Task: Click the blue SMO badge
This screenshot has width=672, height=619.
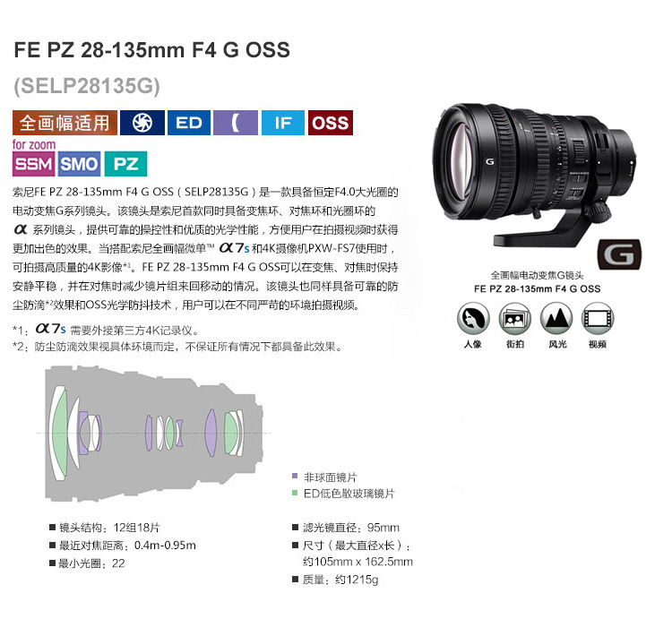Action: tap(79, 164)
